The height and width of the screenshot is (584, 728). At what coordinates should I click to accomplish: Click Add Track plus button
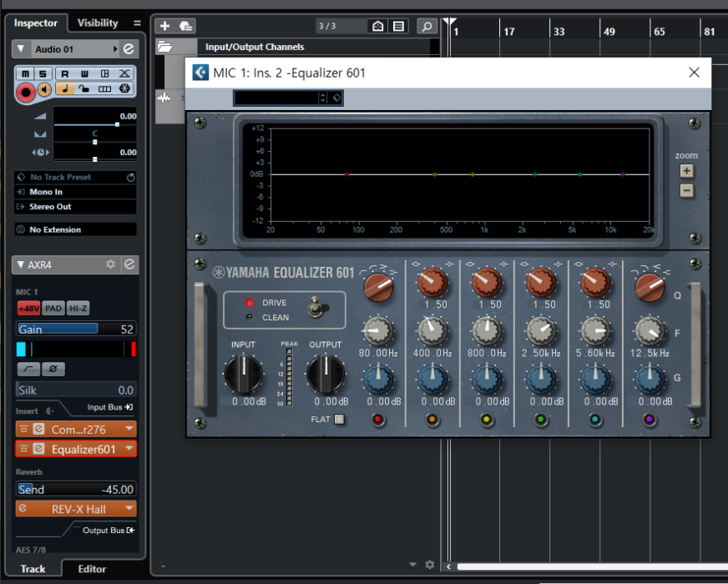[164, 26]
